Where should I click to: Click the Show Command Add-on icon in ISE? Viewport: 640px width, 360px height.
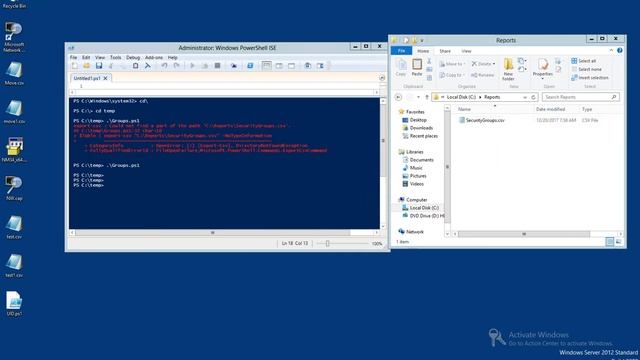pos(320,66)
